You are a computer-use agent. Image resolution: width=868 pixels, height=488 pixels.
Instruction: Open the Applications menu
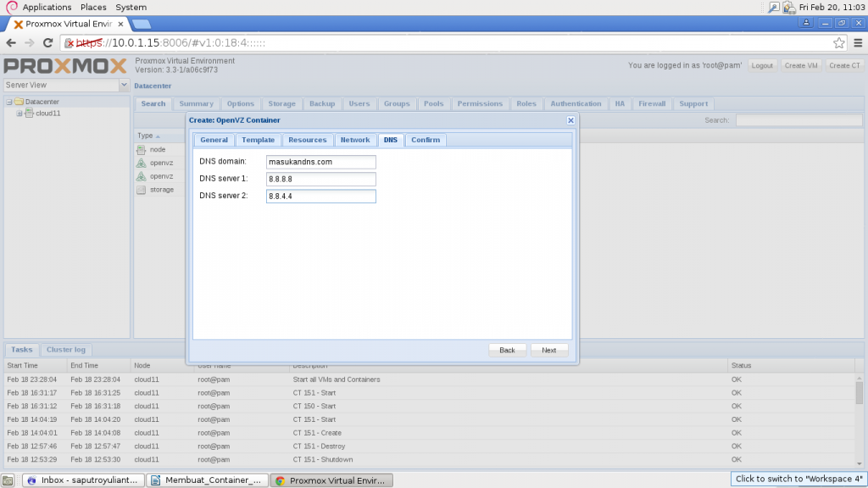click(x=47, y=7)
